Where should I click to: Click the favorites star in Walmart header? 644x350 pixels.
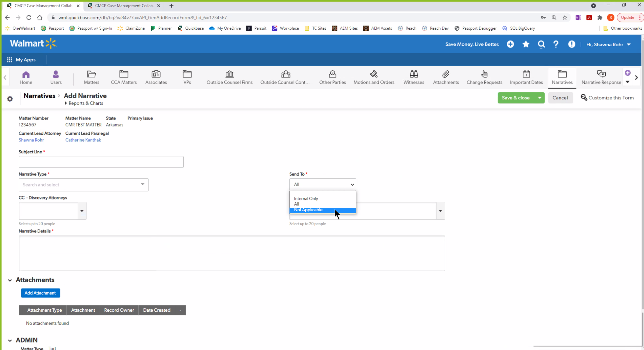pos(526,44)
